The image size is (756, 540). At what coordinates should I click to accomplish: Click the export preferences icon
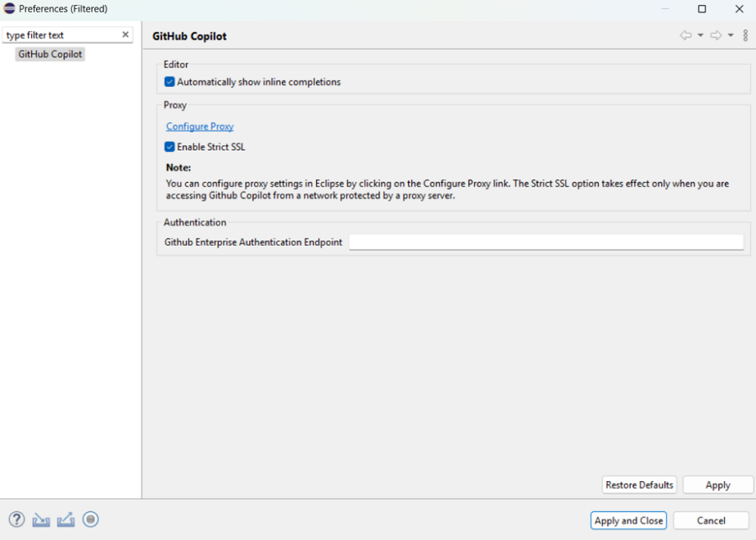(66, 520)
